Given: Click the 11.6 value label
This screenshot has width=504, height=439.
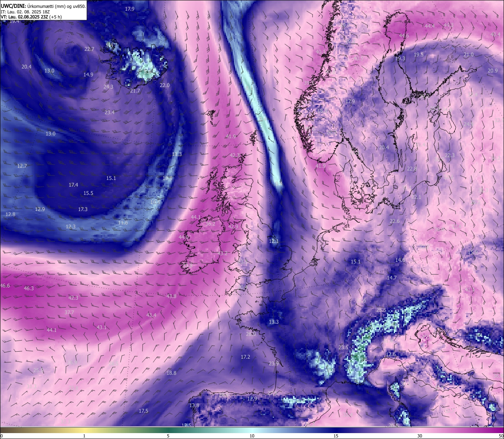Looking at the screenshot, I should point(123,223).
